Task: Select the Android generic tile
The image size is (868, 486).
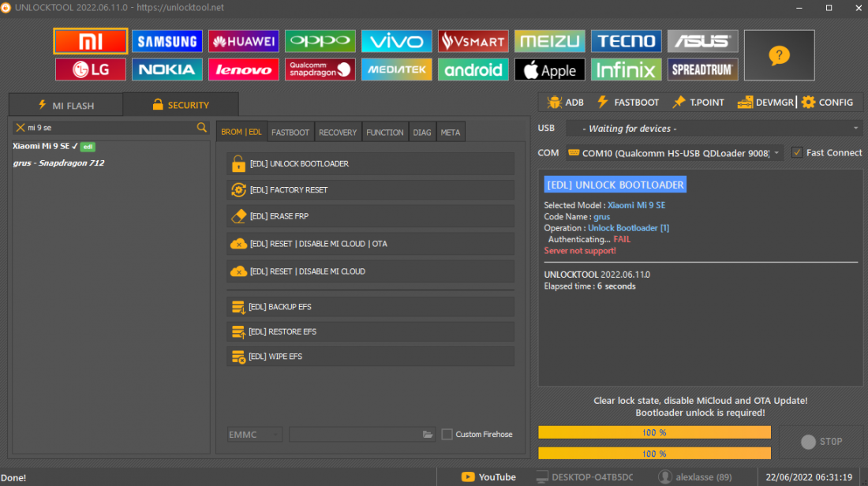Action: coord(473,69)
